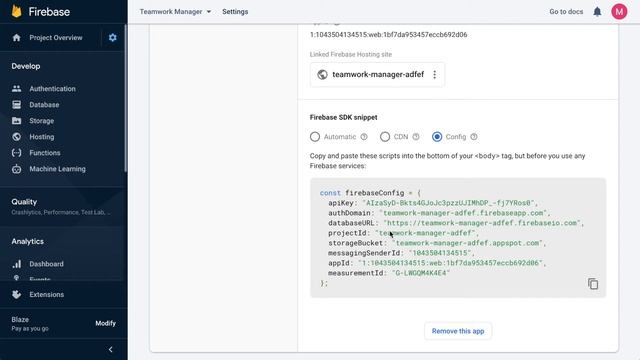Open the Hosting section
Viewport: 640px width, 360px height.
tap(42, 137)
